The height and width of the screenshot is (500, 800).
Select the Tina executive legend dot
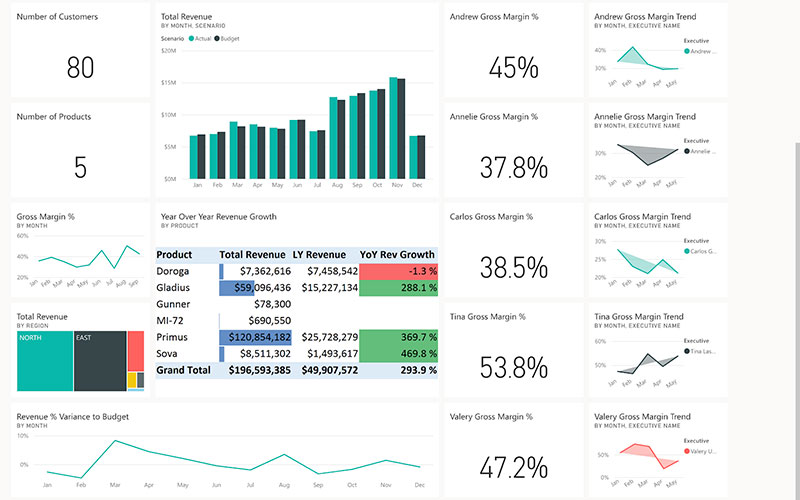(687, 351)
